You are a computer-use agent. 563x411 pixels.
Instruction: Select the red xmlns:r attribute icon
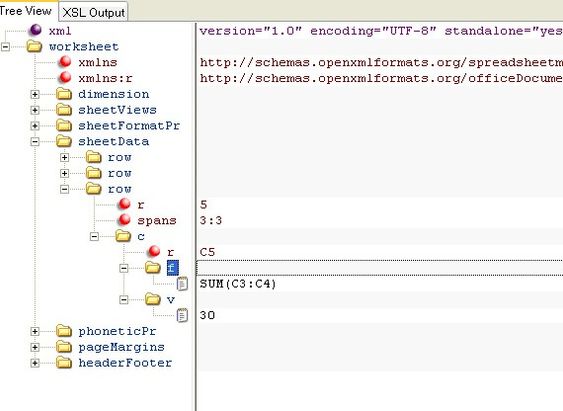click(x=65, y=78)
